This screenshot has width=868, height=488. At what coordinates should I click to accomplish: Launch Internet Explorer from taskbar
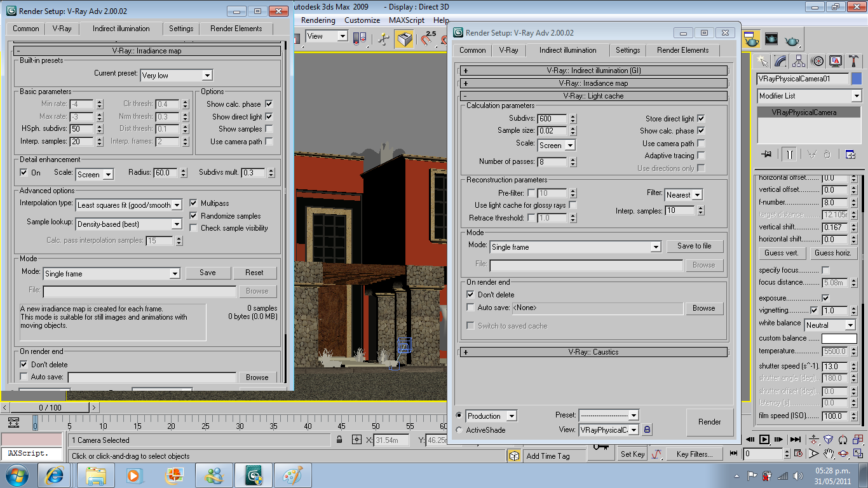(55, 475)
